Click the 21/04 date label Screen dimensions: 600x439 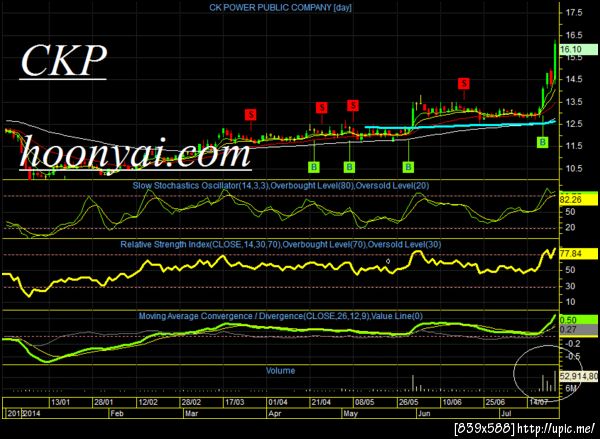click(x=321, y=402)
